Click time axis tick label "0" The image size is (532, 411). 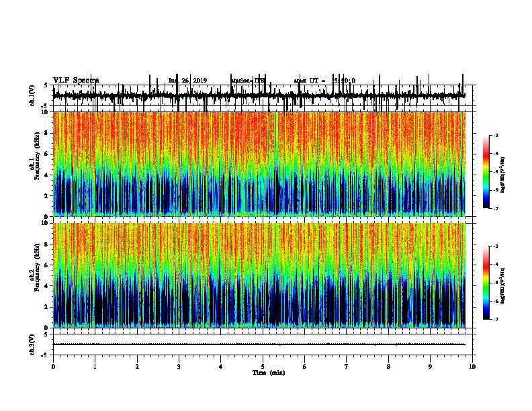point(53,367)
